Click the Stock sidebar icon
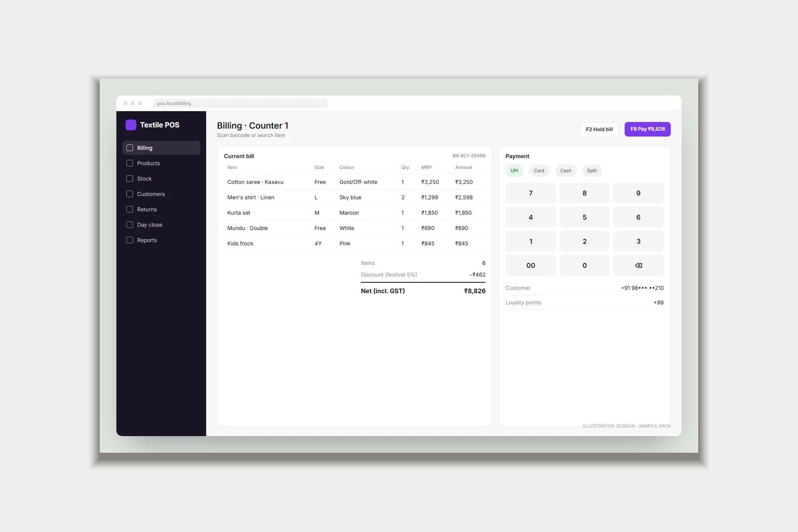 coord(130,178)
